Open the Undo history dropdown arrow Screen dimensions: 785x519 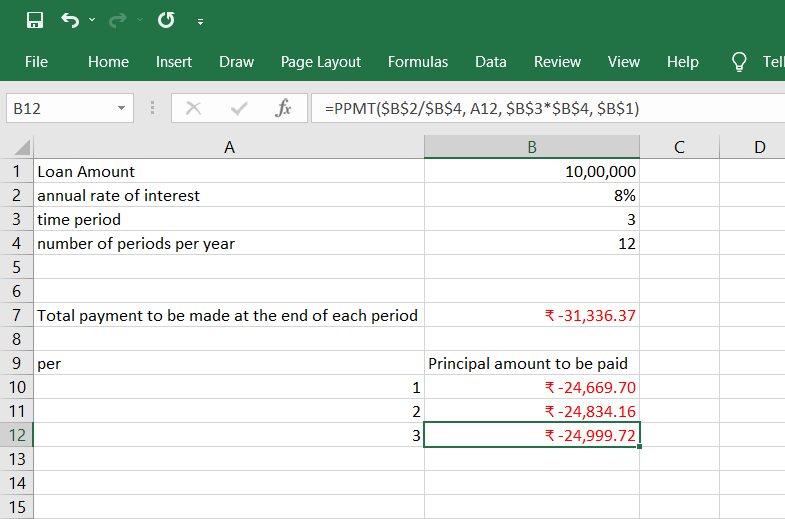[93, 20]
